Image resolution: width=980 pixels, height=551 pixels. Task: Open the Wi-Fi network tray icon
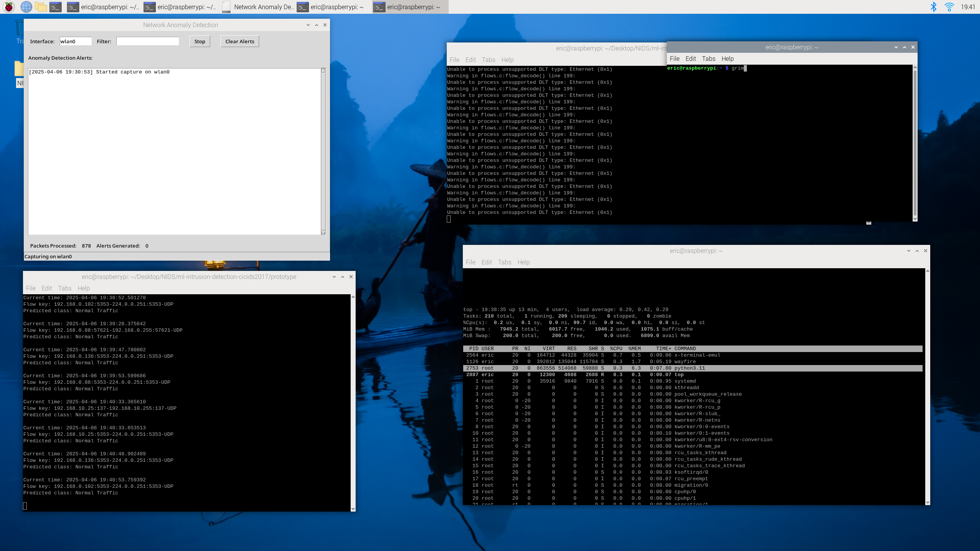949,7
